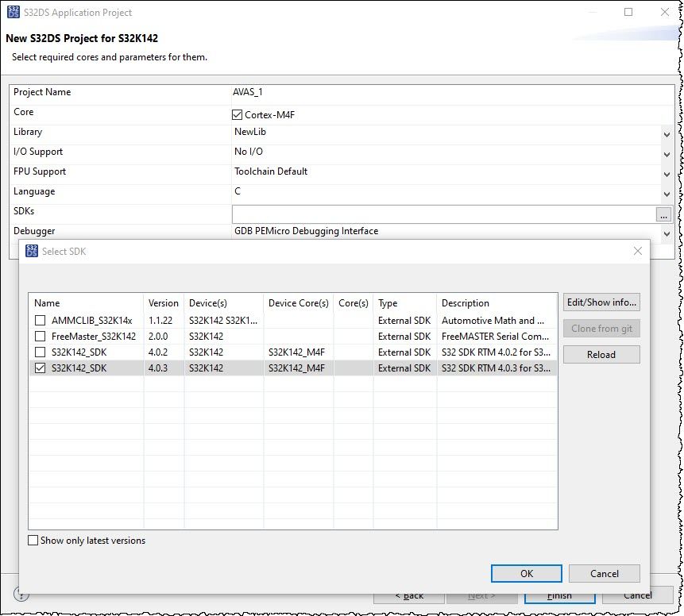
Task: Click the Reload button
Action: coord(601,354)
